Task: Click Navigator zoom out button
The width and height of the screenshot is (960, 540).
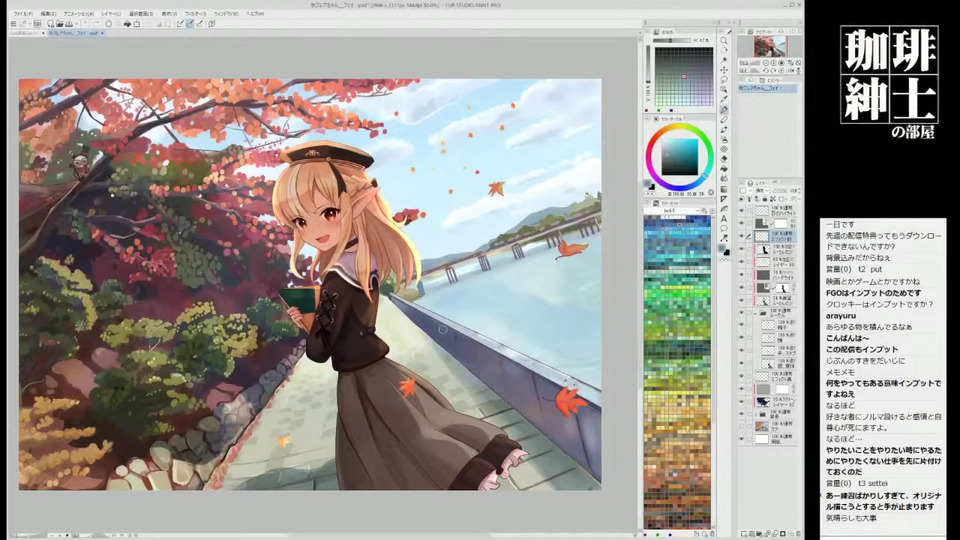Action: [x=766, y=63]
